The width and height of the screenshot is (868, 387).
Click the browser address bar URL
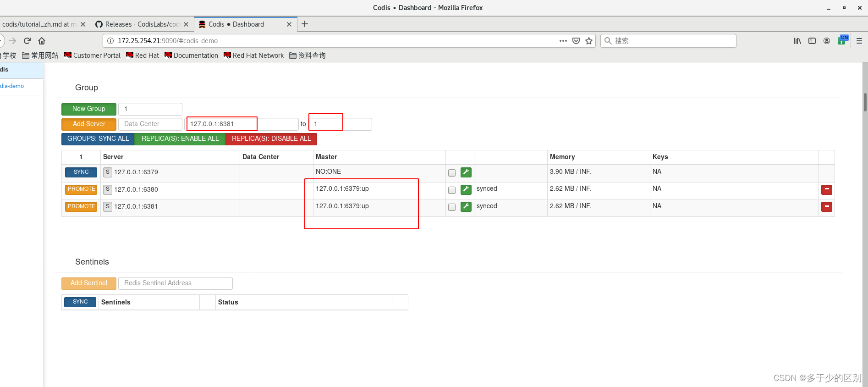pyautogui.click(x=168, y=41)
